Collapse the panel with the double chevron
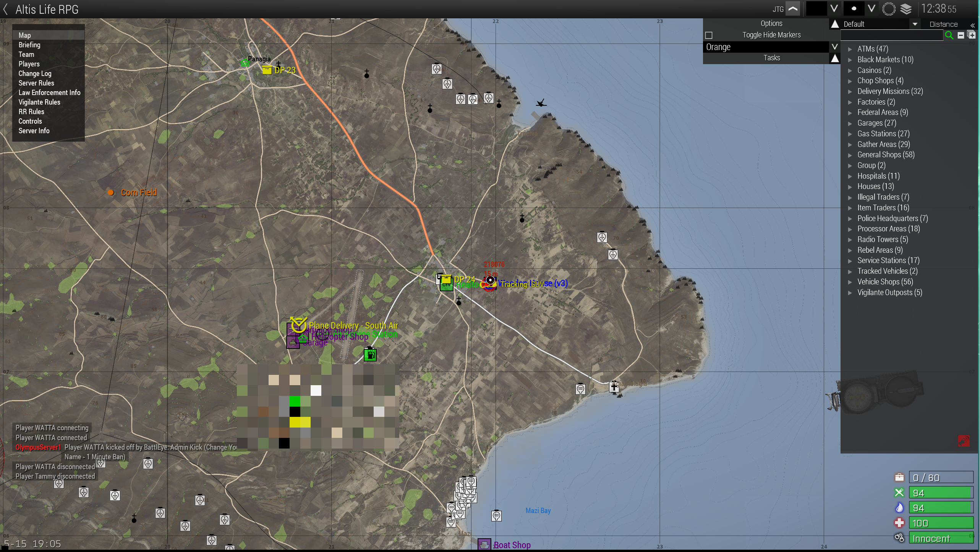The image size is (980, 552). 972,24
